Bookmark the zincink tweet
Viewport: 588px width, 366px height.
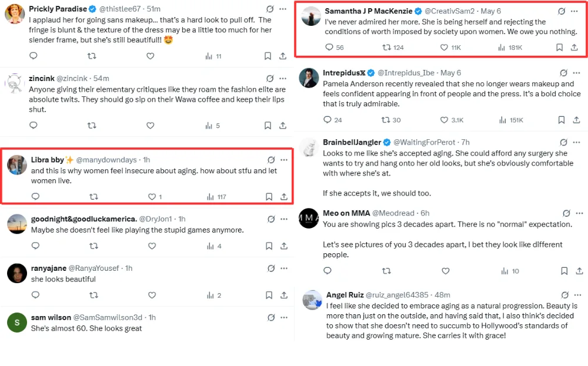coord(268,126)
